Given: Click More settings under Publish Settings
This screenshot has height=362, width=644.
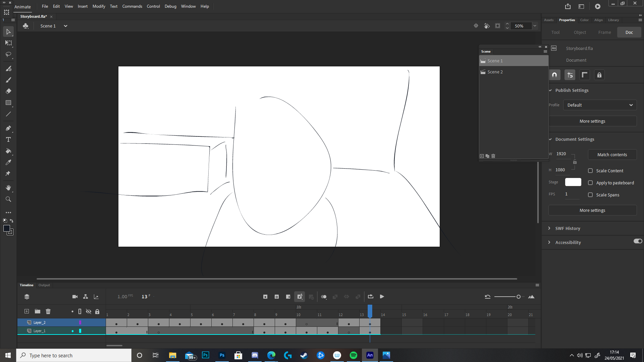Looking at the screenshot, I should (592, 121).
